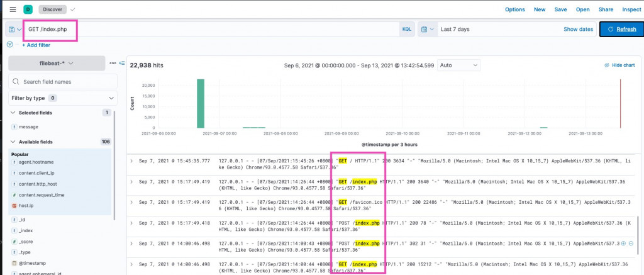Viewport: 644px width, 275px height.
Task: Click the Last 7 days time range
Action: tap(455, 29)
